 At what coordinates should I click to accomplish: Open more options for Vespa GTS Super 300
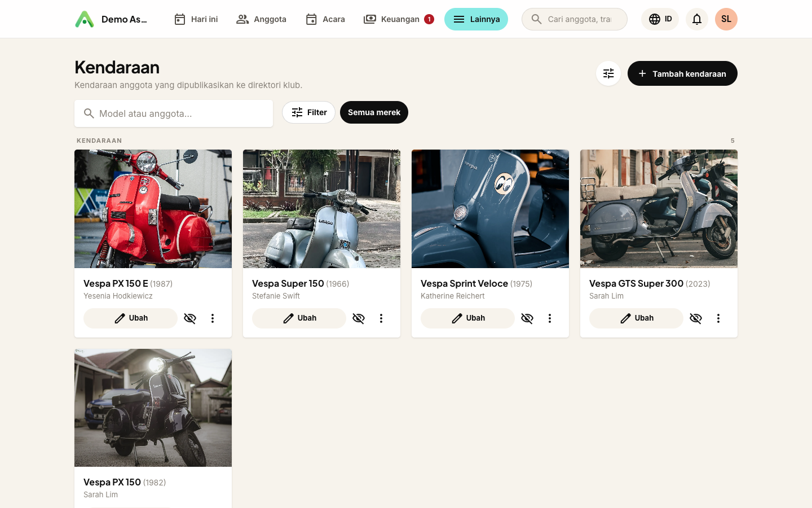718,318
